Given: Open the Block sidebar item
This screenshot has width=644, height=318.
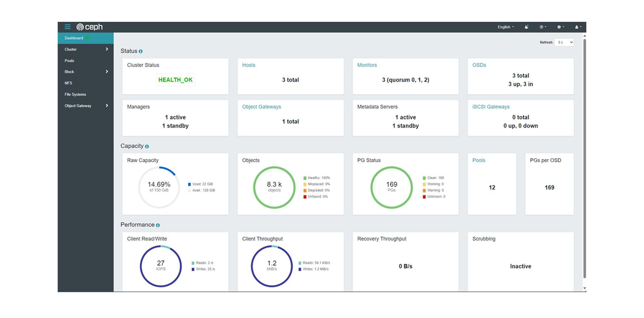Looking at the screenshot, I should click(x=86, y=72).
